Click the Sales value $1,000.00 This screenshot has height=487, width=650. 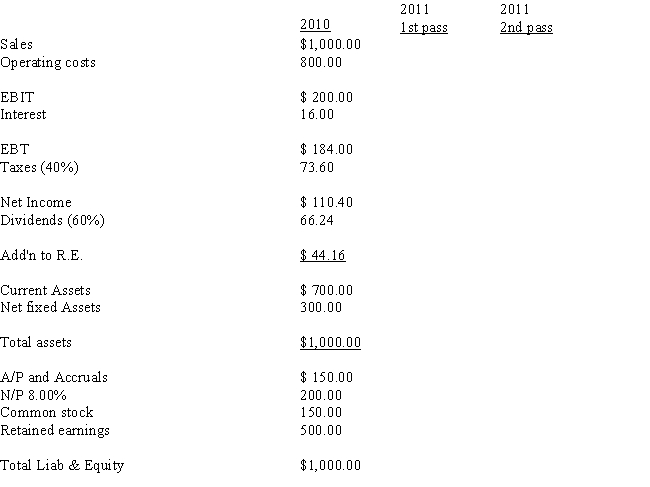(330, 44)
